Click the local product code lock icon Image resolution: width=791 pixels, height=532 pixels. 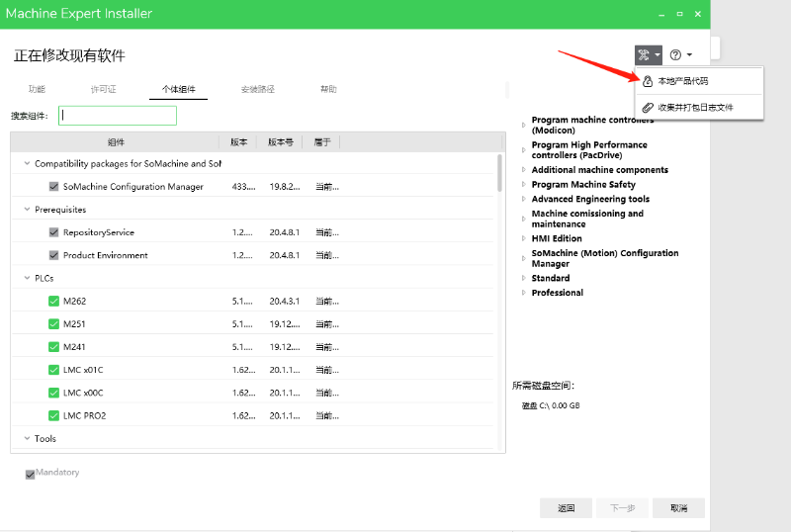[648, 81]
